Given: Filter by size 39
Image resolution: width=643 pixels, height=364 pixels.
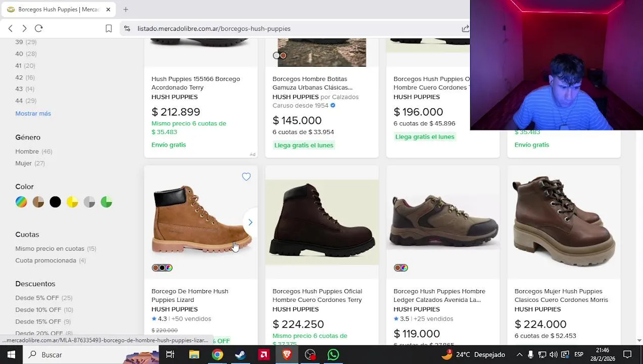Looking at the screenshot, I should [x=26, y=42].
